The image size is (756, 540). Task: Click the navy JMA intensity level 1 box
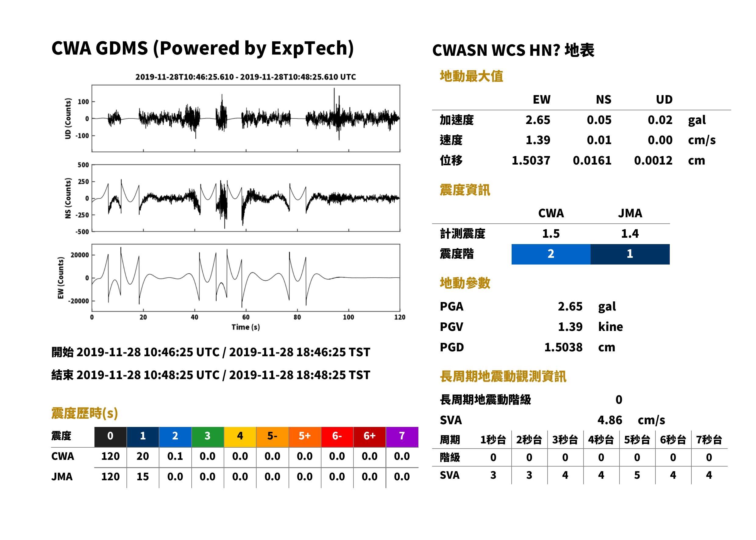click(630, 254)
